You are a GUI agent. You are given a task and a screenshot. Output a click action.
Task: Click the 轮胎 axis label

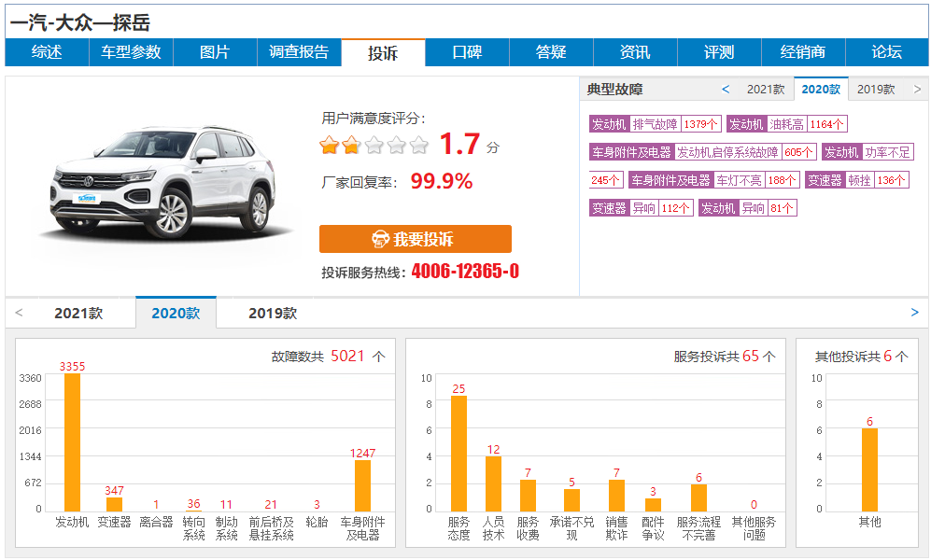(x=317, y=522)
